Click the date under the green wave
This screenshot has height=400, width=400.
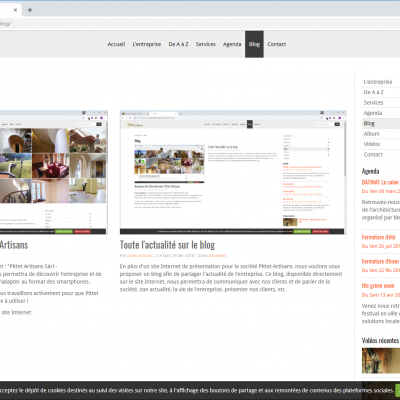pyautogui.click(x=381, y=295)
